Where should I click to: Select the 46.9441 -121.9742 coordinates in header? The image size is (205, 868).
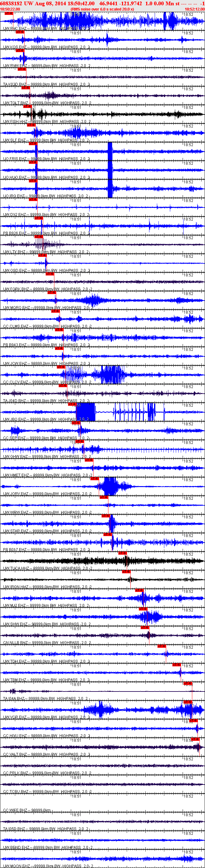coord(121,3)
